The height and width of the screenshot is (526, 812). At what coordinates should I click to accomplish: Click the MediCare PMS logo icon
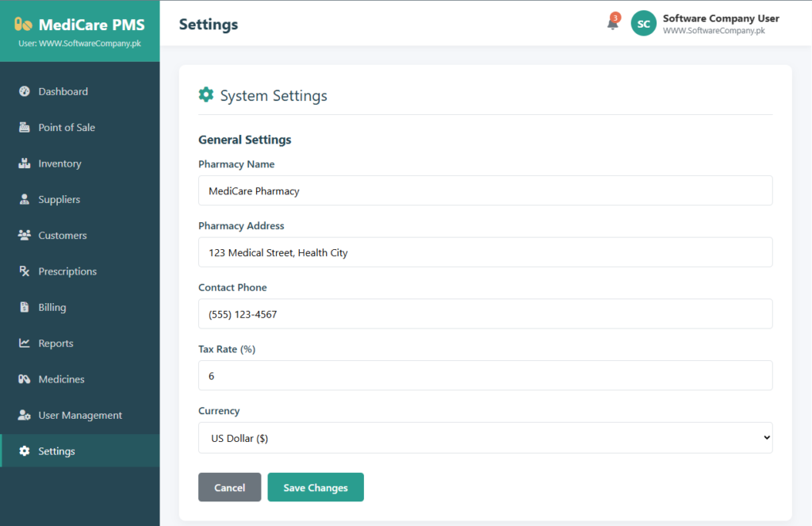pos(23,25)
